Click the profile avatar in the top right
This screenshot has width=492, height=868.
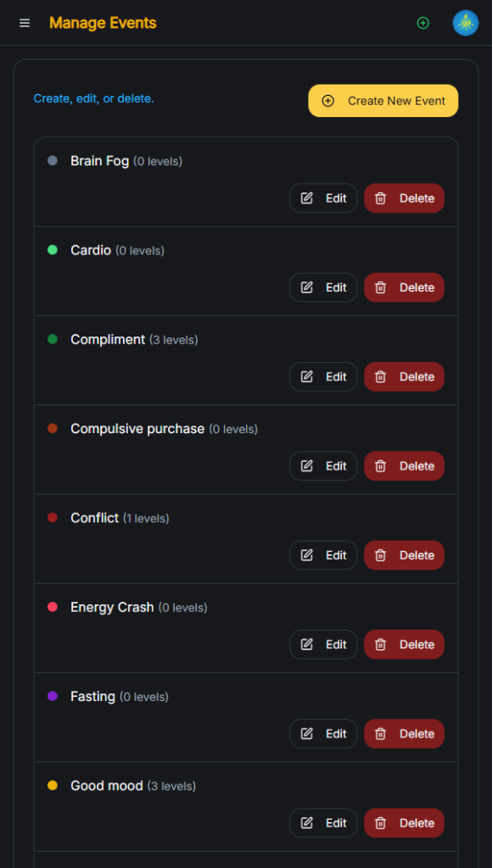(x=465, y=23)
